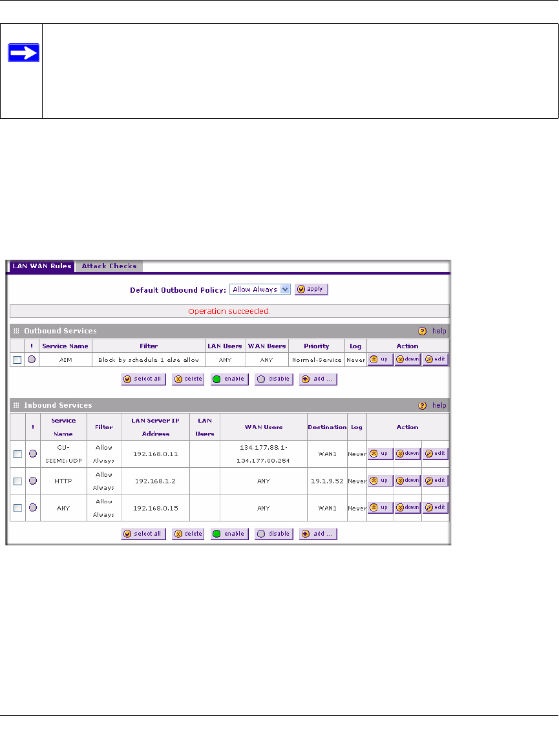
Task: Disable selected outbound services
Action: coord(274,379)
